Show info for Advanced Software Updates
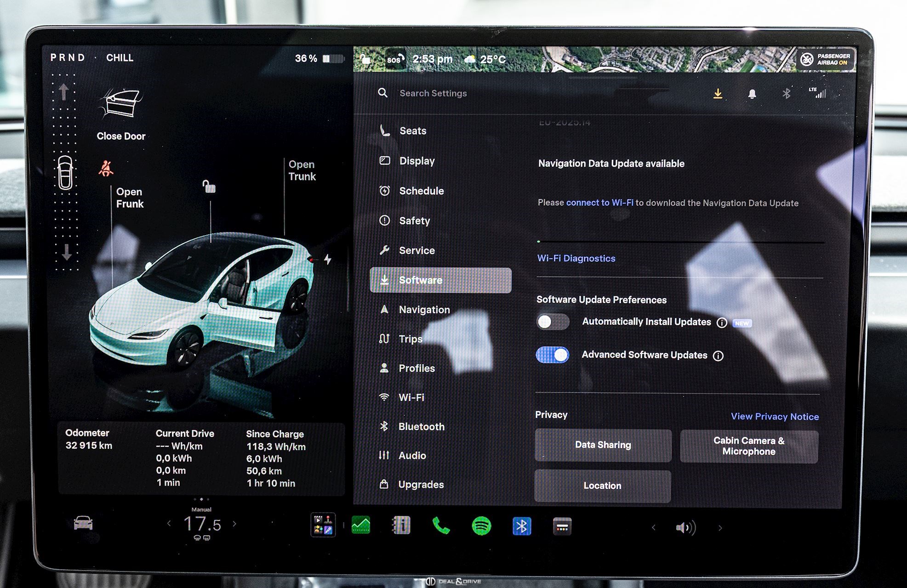 click(718, 356)
